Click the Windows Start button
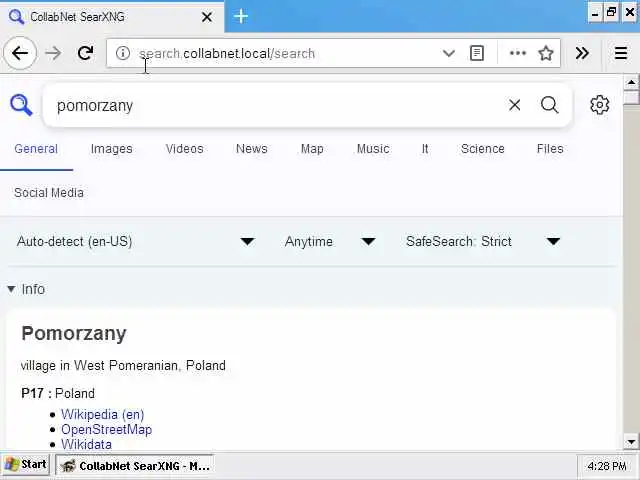 point(25,465)
